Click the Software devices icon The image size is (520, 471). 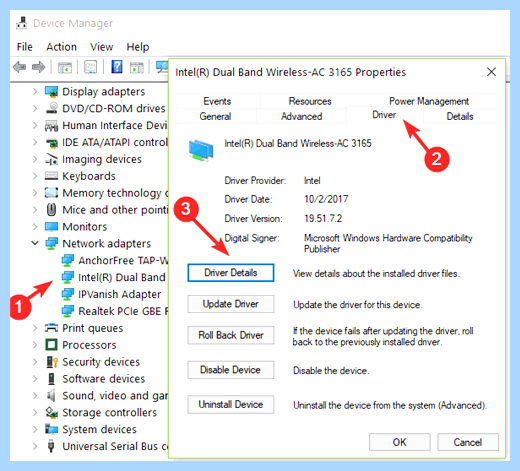[51, 379]
